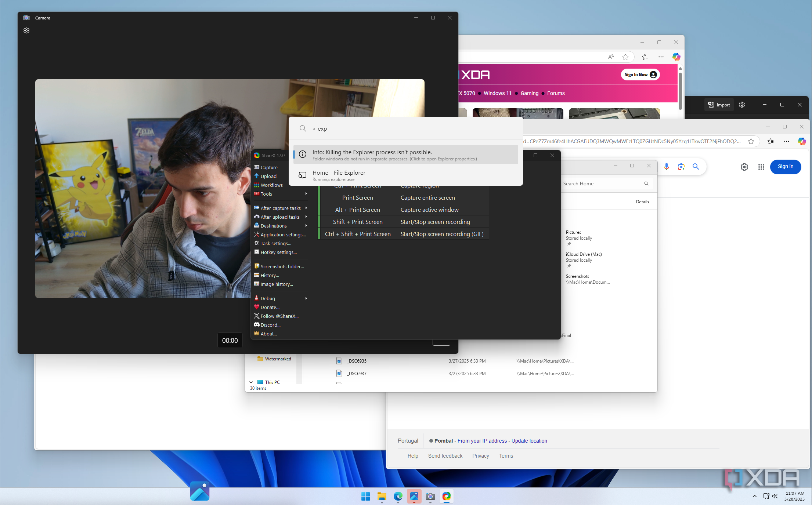Click Start/Stop screen recording (GIF) row

pos(404,234)
